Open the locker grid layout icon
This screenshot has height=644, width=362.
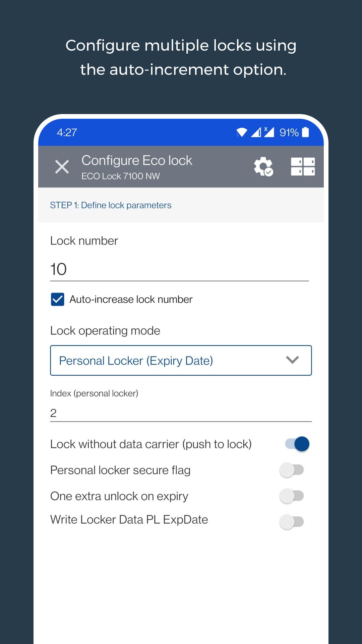(303, 166)
